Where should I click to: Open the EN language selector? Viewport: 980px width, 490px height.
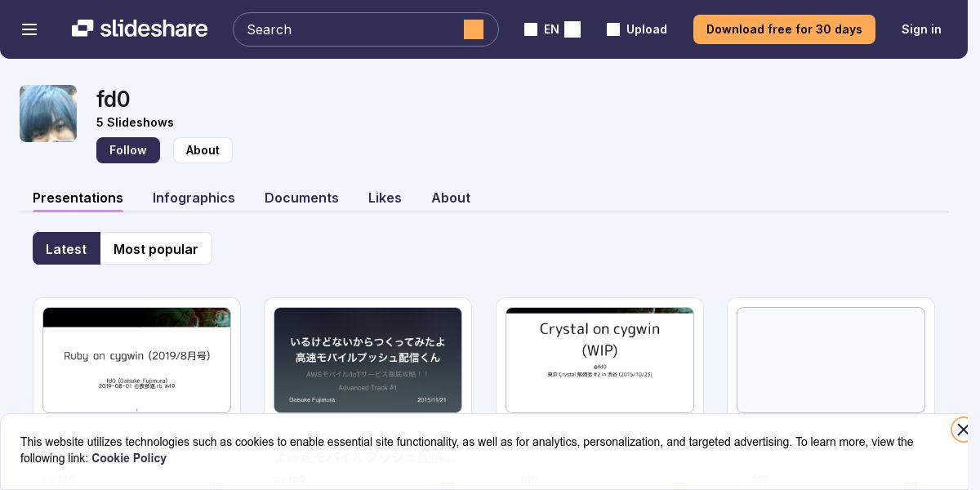pos(552,29)
